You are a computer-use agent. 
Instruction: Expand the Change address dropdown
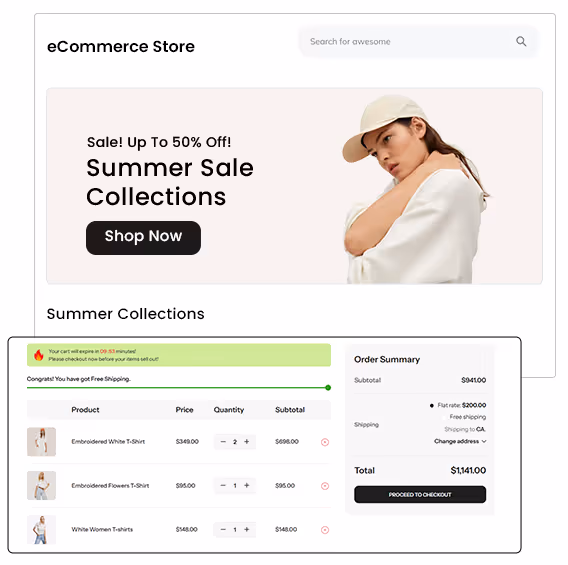pyautogui.click(x=460, y=441)
